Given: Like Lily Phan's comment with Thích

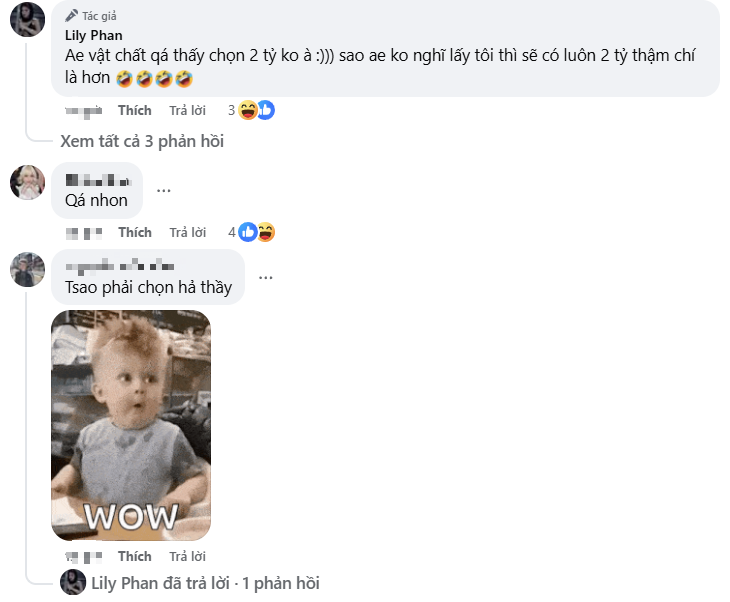Looking at the screenshot, I should coord(134,110).
